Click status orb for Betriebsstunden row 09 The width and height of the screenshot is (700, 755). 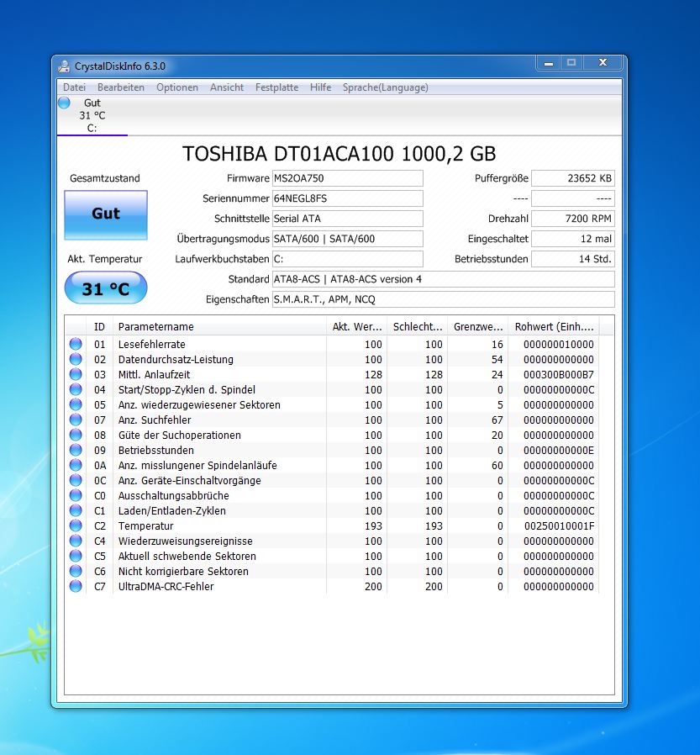[x=76, y=450]
